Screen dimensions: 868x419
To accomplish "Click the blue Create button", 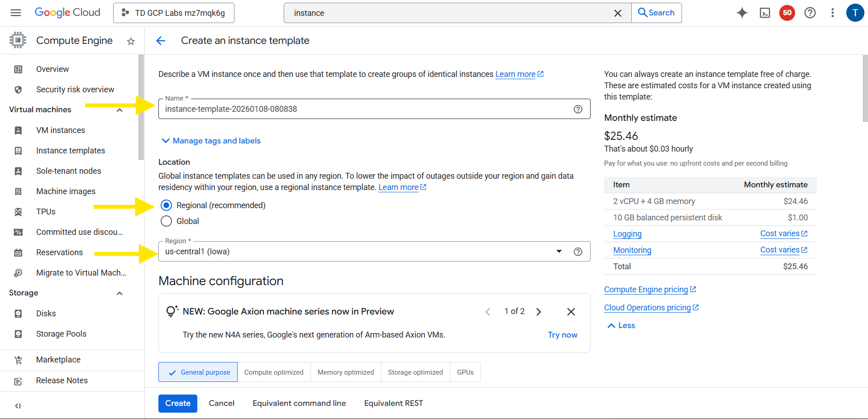I will click(177, 403).
